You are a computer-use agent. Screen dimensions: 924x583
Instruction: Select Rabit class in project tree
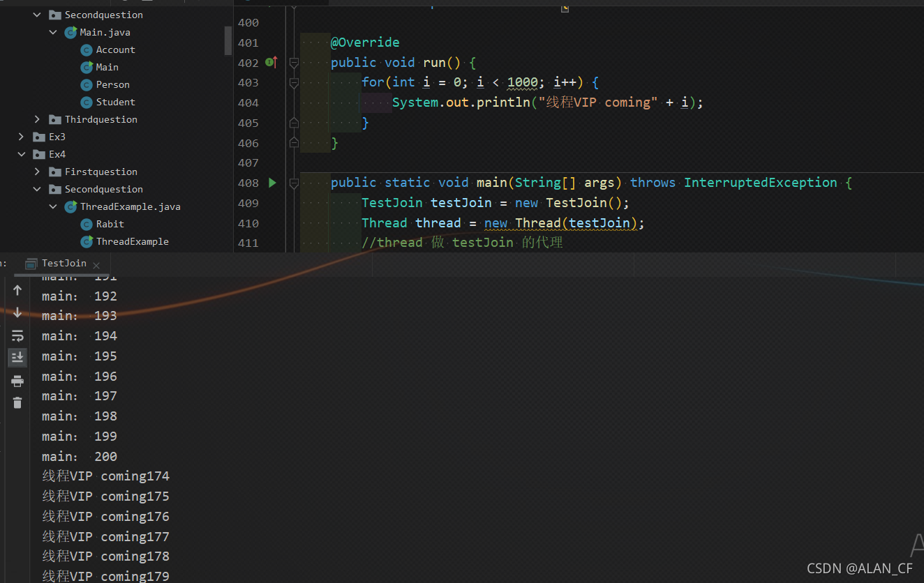tap(110, 224)
